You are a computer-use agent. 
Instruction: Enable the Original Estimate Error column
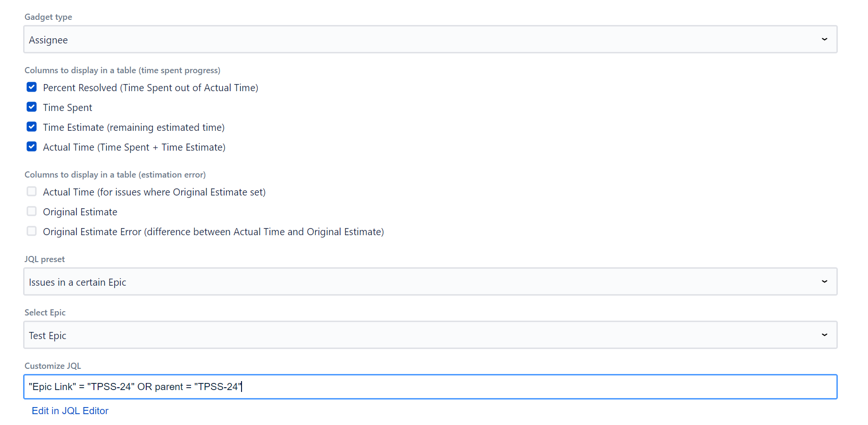(x=31, y=231)
